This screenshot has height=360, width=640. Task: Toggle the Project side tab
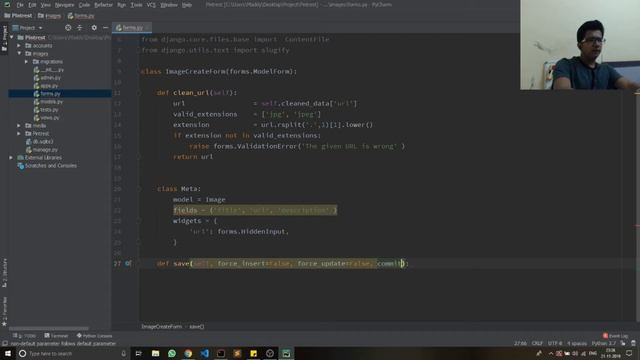point(4,38)
